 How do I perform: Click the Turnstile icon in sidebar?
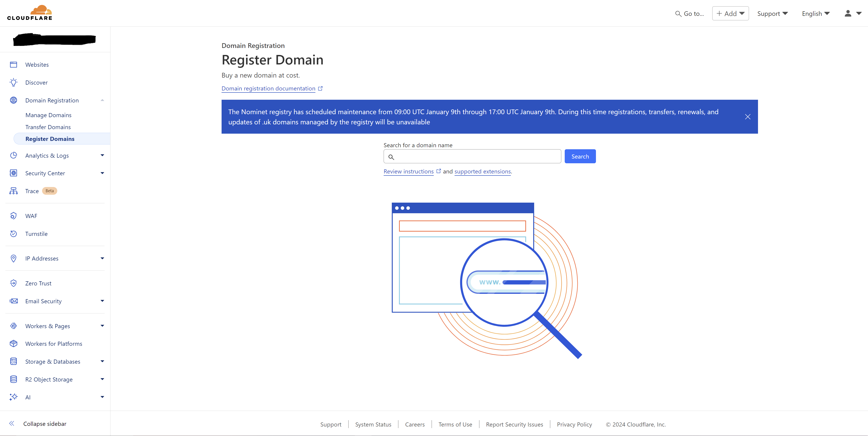tap(14, 234)
